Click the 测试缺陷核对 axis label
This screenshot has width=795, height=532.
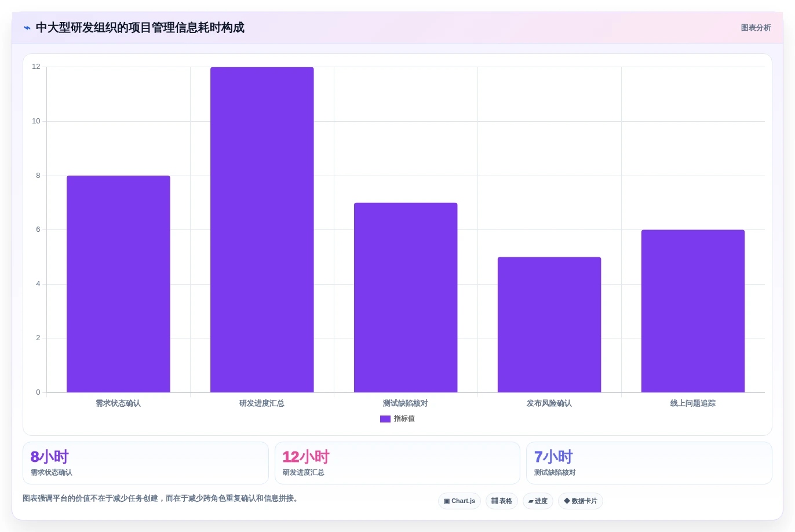point(406,403)
